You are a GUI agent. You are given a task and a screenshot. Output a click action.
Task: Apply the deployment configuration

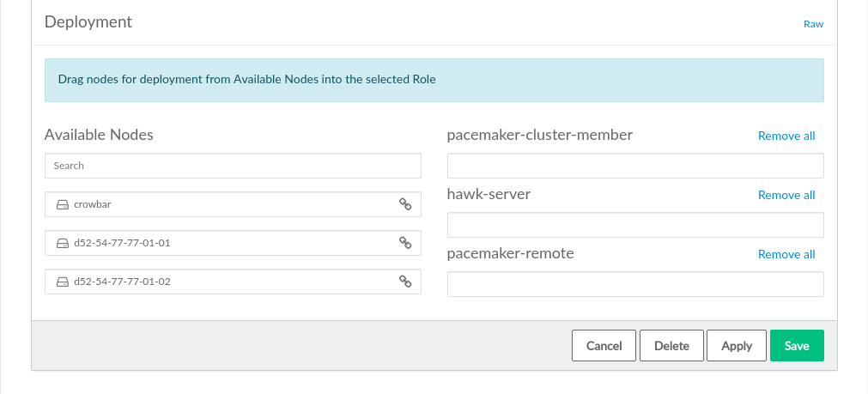coord(736,346)
